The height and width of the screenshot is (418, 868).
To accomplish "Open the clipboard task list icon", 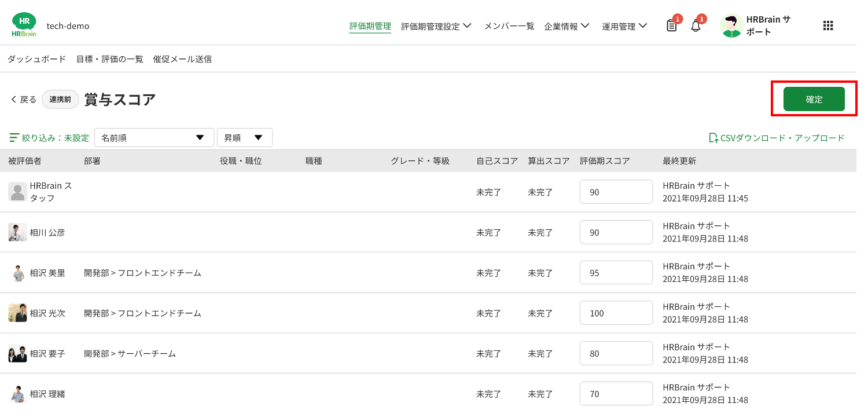I will pos(671,26).
